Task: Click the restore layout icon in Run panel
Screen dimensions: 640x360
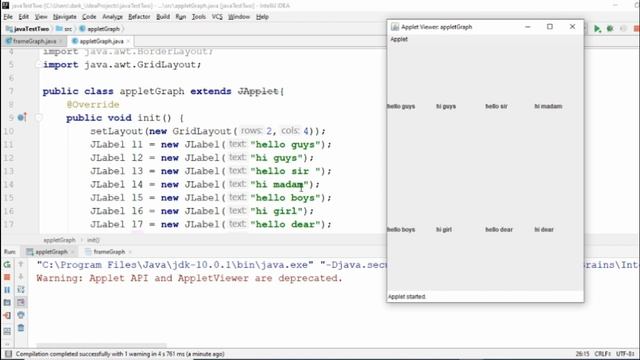Action: coord(7,331)
